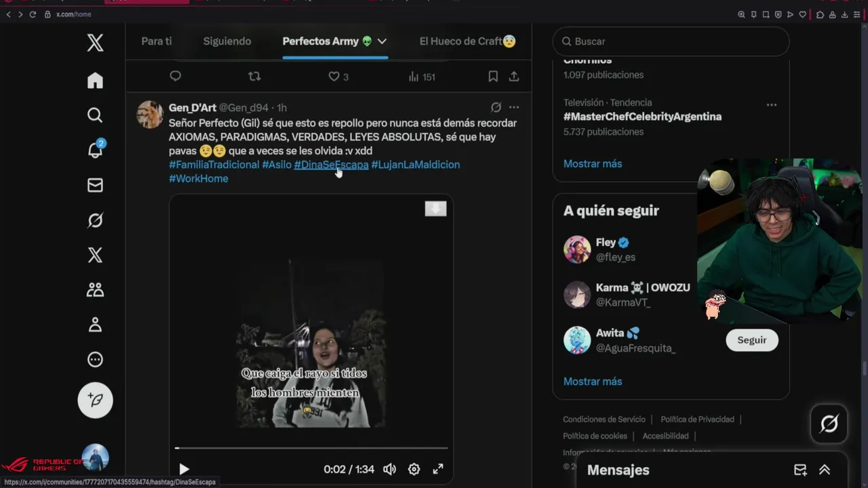Open browser downloads icon
The height and width of the screenshot is (488, 868).
point(845,14)
